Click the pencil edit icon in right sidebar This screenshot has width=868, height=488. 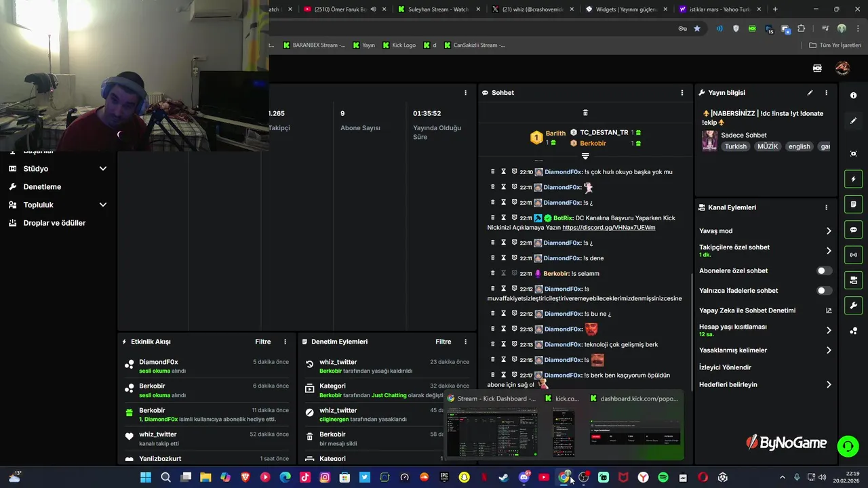coord(853,121)
